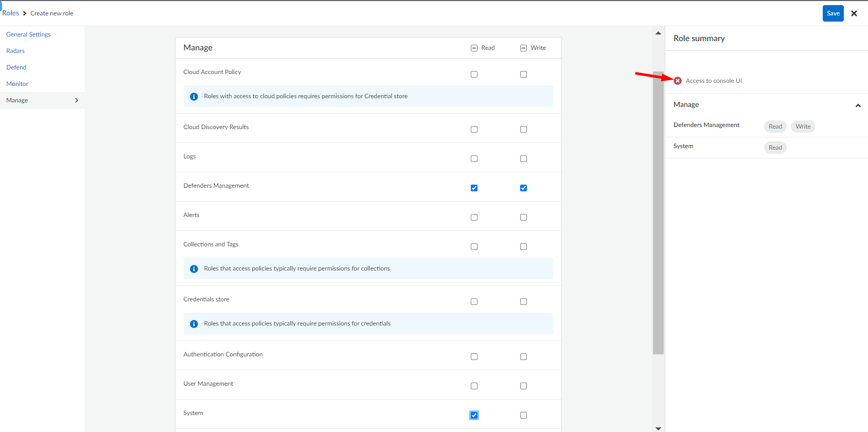Open Defend section in sidebar

pos(16,67)
